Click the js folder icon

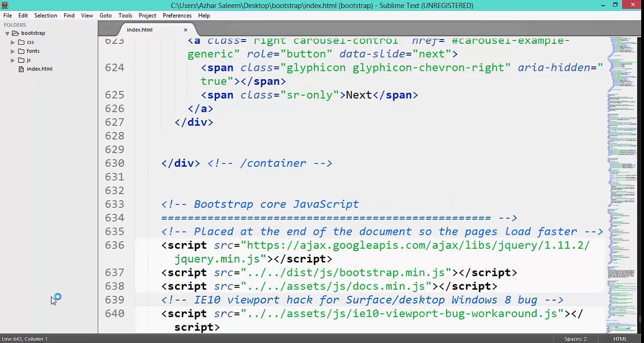coord(21,61)
